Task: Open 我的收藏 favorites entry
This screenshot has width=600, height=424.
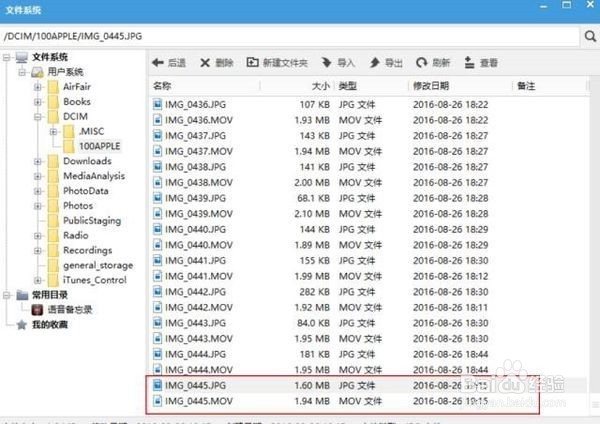Action: (x=50, y=325)
